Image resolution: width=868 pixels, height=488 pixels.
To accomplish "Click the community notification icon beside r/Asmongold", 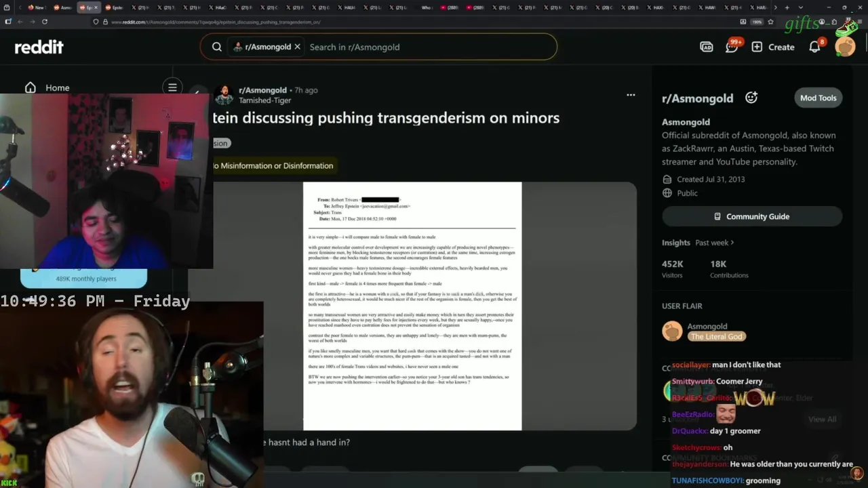I will click(x=751, y=98).
